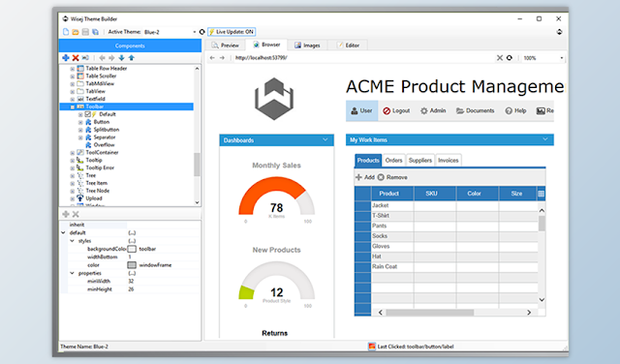
Task: Expand the Table Row Header node
Action: [x=73, y=69]
